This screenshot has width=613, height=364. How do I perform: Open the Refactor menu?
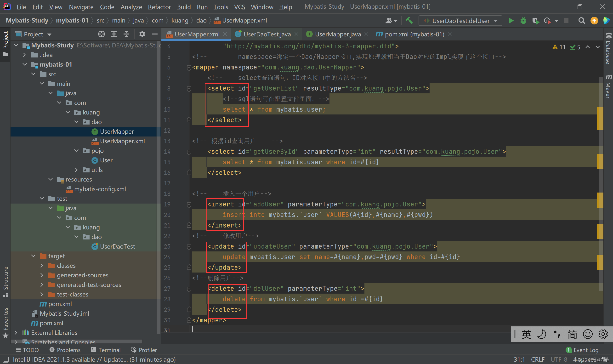click(159, 7)
